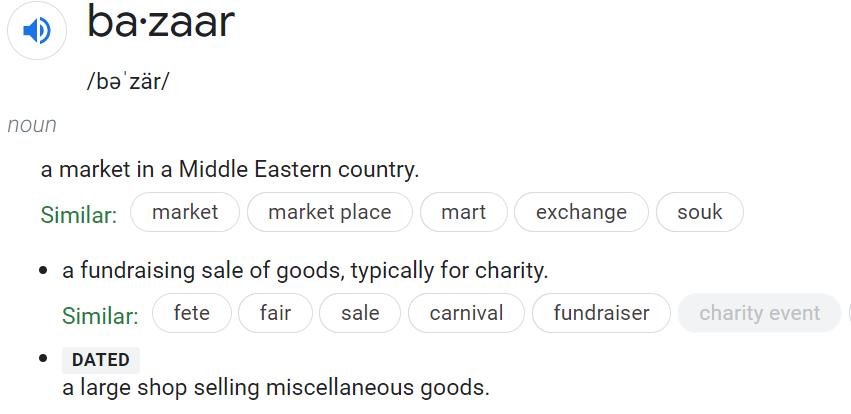Viewport: 851px width, 414px height.
Task: Click the DATED usage label
Action: tap(101, 360)
